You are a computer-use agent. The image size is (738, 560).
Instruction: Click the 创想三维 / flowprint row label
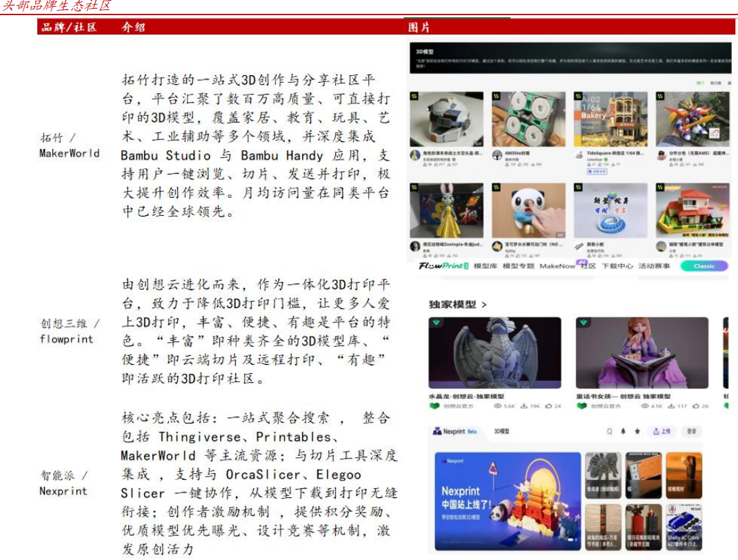[x=69, y=331]
